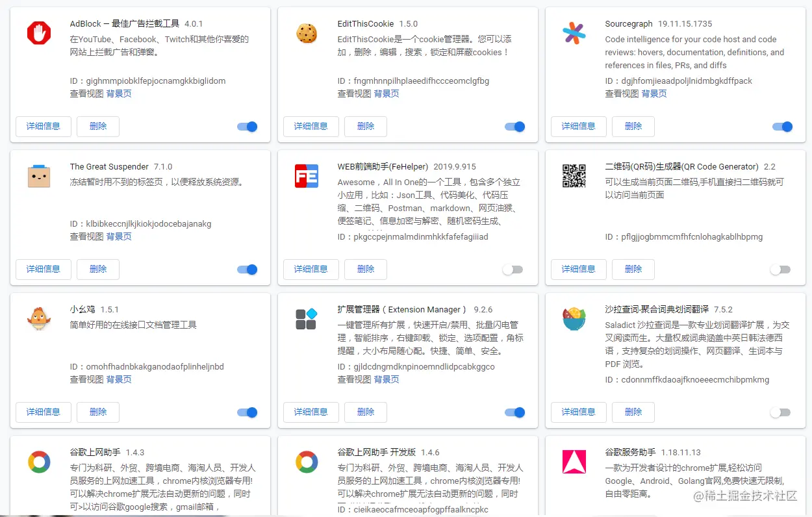This screenshot has width=812, height=517.
Task: Open Sourcegraph's 背景页 link
Action: pyautogui.click(x=654, y=94)
